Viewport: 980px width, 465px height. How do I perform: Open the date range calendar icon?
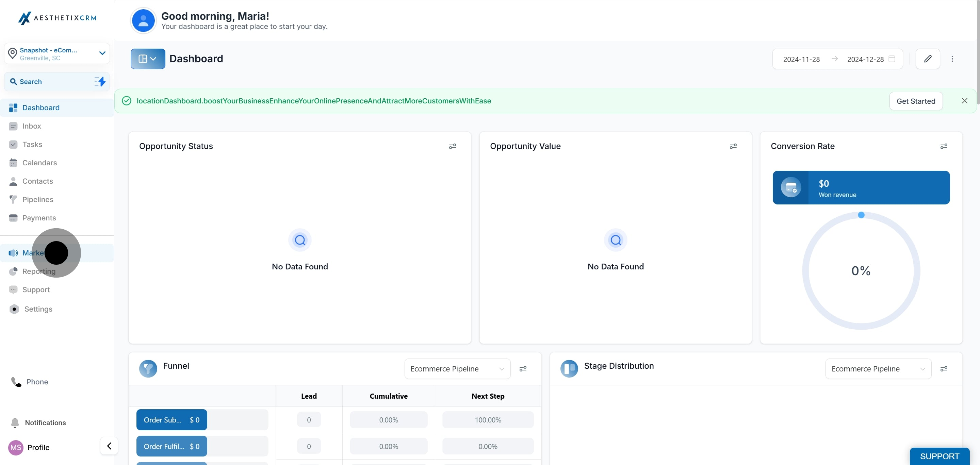tap(892, 59)
